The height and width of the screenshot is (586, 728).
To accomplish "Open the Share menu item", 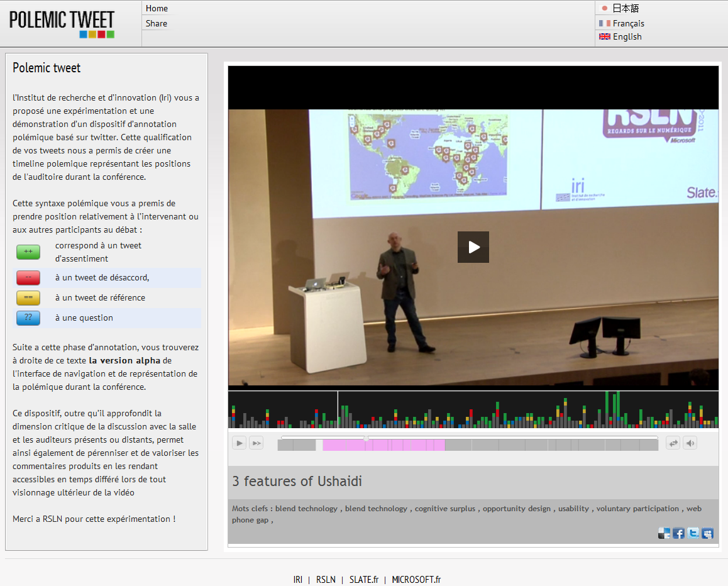I will click(156, 23).
